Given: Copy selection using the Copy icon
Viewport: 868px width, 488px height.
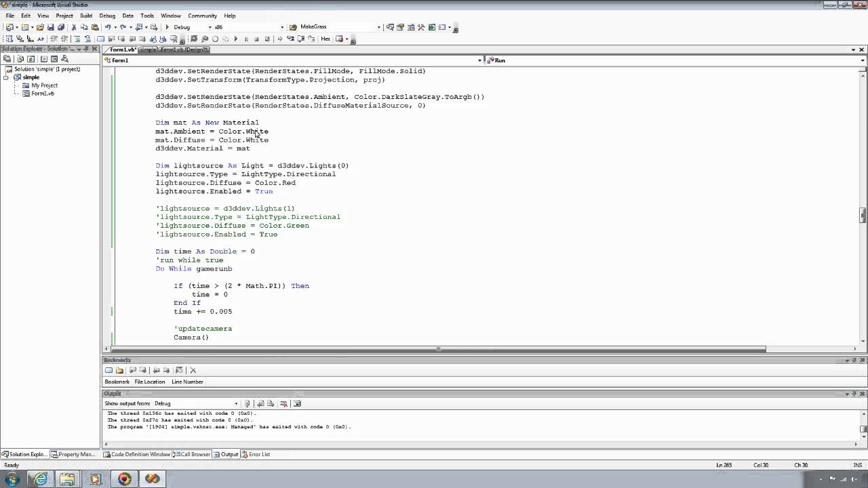Looking at the screenshot, I should tap(84, 27).
